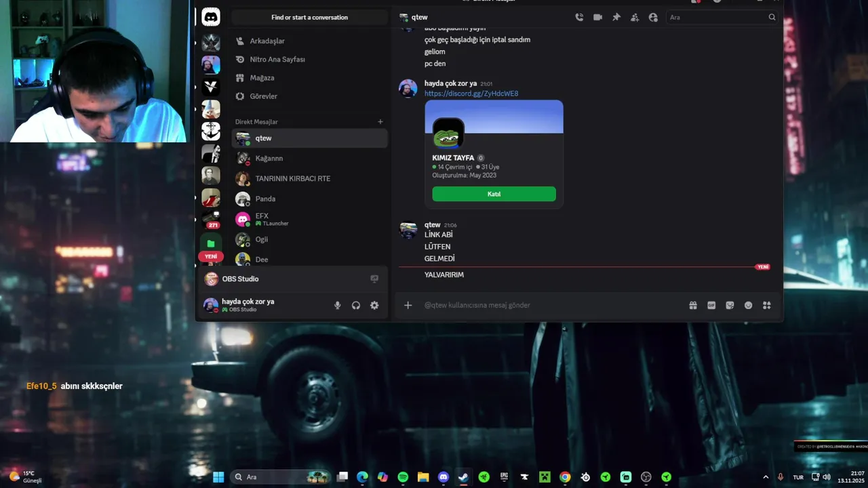
Task: Open Epic Games Launcher from taskbar
Action: (504, 477)
